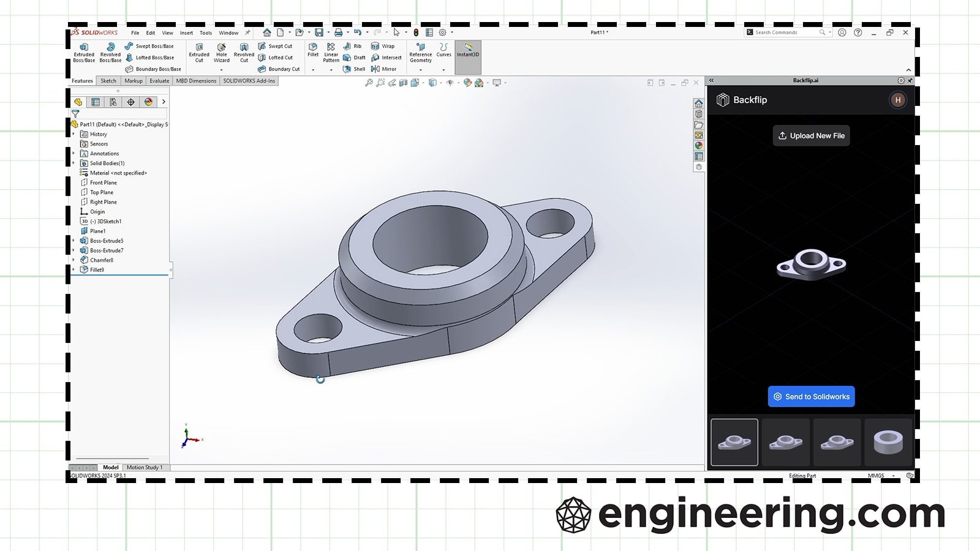Open the Insert menu
Screen dimensions: 980x551
tap(187, 33)
